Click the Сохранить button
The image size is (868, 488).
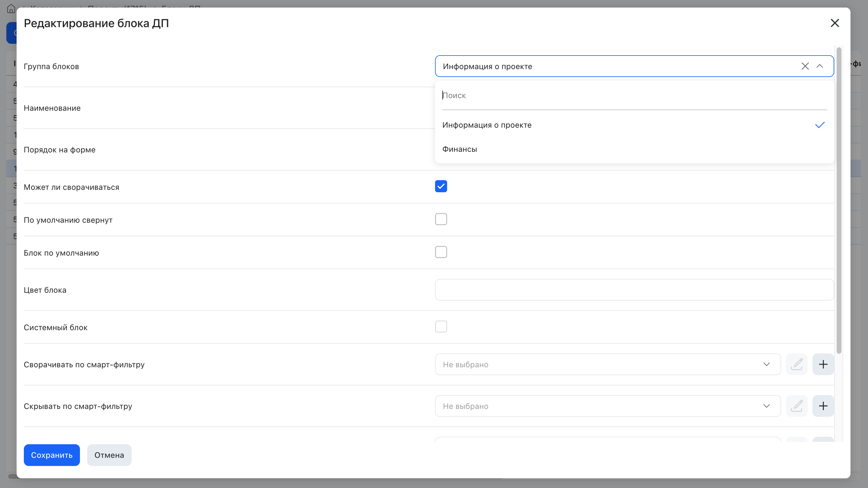52,455
